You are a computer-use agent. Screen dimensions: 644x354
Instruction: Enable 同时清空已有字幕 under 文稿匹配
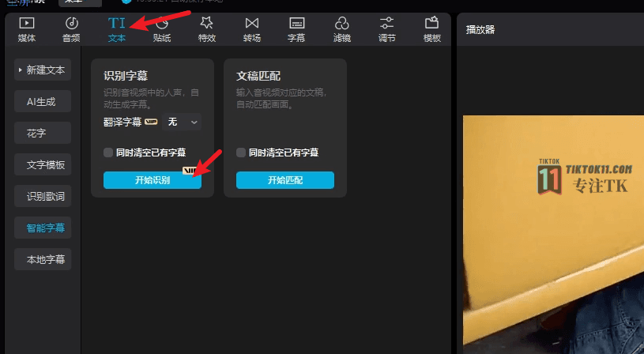241,153
